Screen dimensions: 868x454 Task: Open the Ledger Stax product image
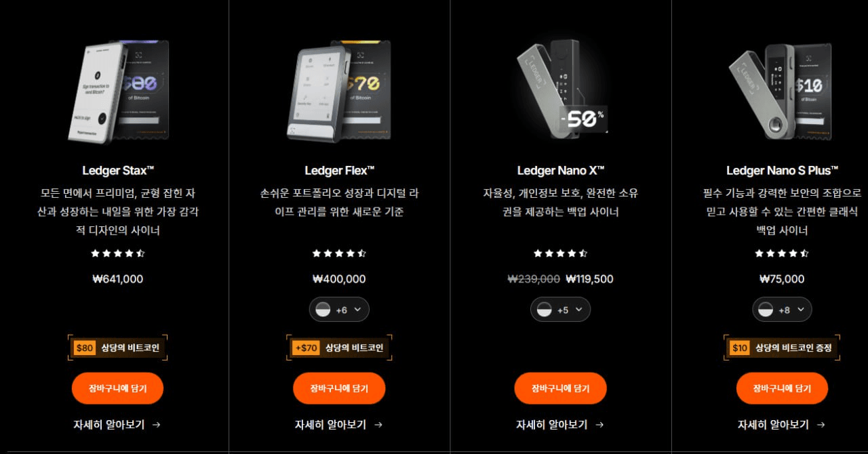[x=117, y=91]
